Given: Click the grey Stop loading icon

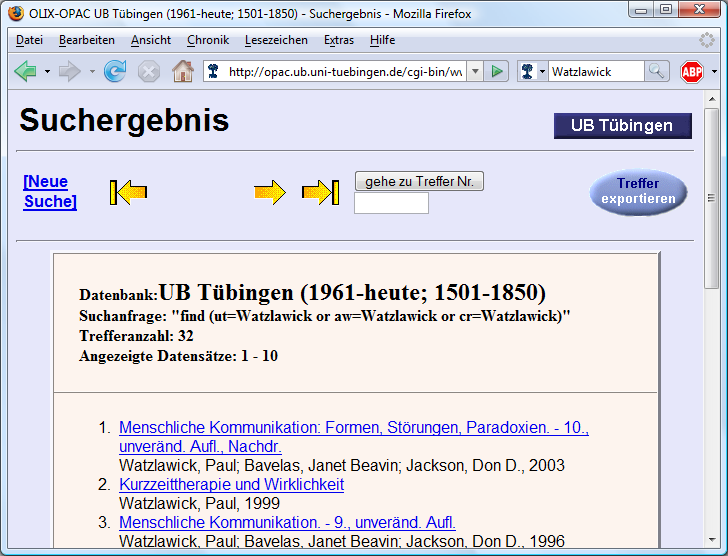Looking at the screenshot, I should 149,72.
